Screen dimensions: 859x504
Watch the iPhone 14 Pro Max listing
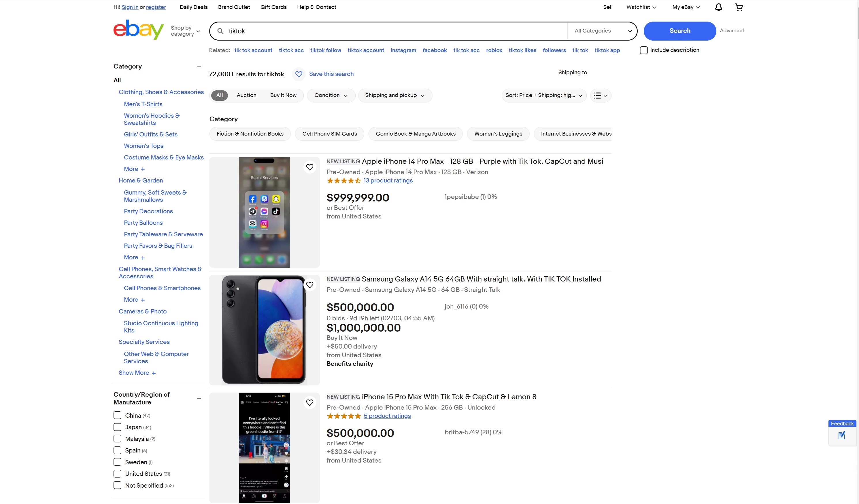coord(309,167)
